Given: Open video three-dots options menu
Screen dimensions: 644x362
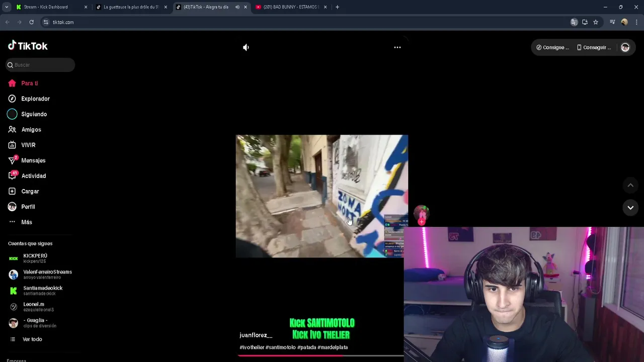Looking at the screenshot, I should [x=397, y=47].
